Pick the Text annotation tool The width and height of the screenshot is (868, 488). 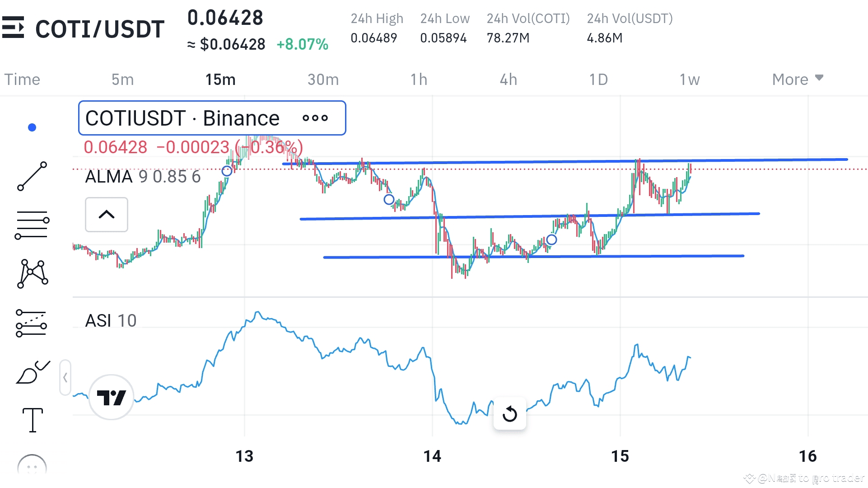[33, 420]
